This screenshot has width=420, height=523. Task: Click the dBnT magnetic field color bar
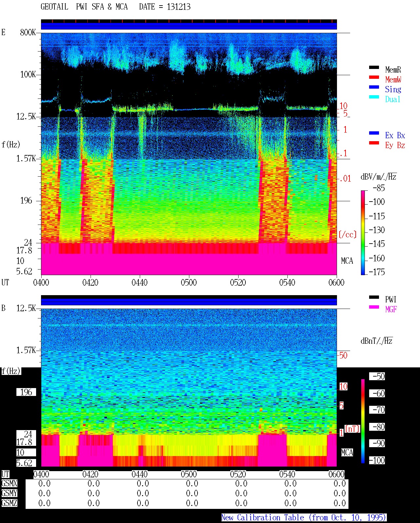pyautogui.click(x=363, y=421)
